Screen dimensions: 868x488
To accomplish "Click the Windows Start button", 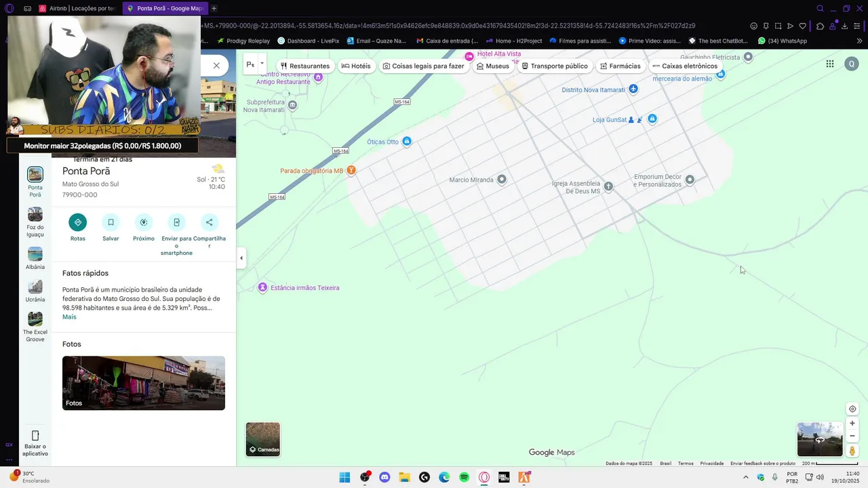I will [x=344, y=477].
